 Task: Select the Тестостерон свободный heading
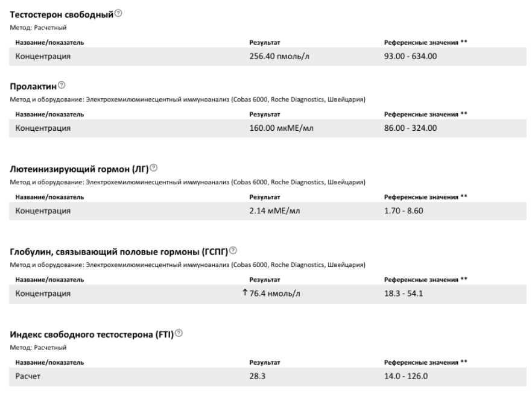61,14
